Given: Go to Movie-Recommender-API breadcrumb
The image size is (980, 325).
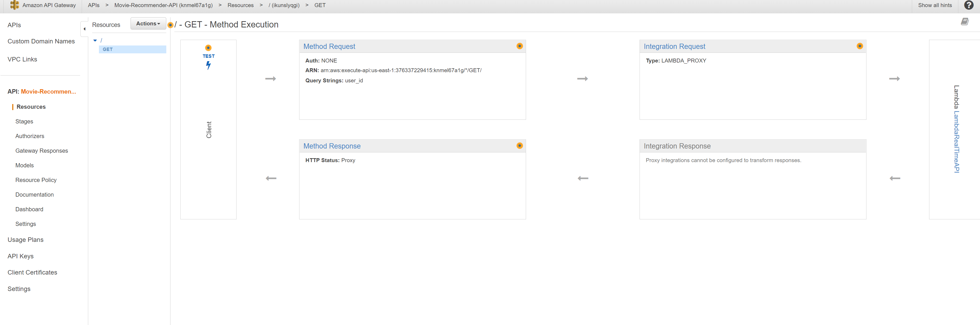Looking at the screenshot, I should point(163,5).
